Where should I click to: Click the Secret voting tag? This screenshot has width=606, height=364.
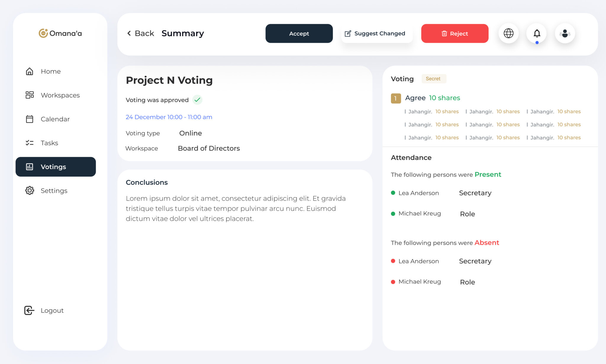433,79
